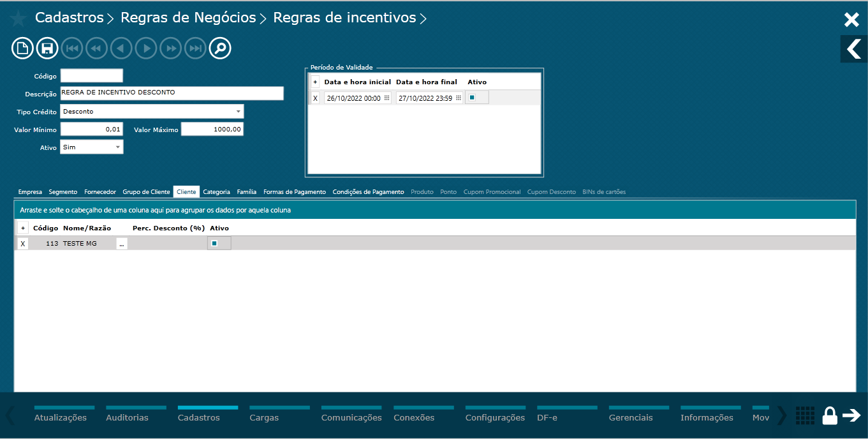This screenshot has width=868, height=439.
Task: Switch to the Empresa tab
Action: pyautogui.click(x=30, y=191)
